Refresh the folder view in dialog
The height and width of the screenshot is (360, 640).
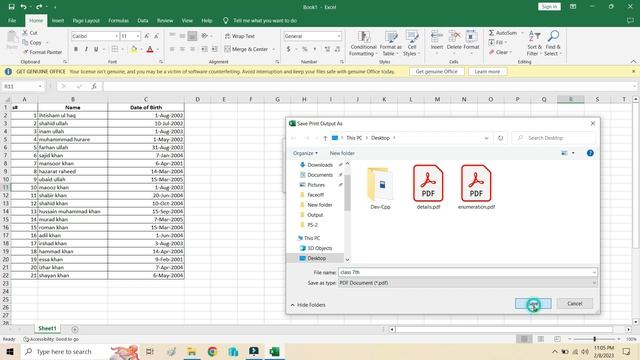click(x=500, y=138)
